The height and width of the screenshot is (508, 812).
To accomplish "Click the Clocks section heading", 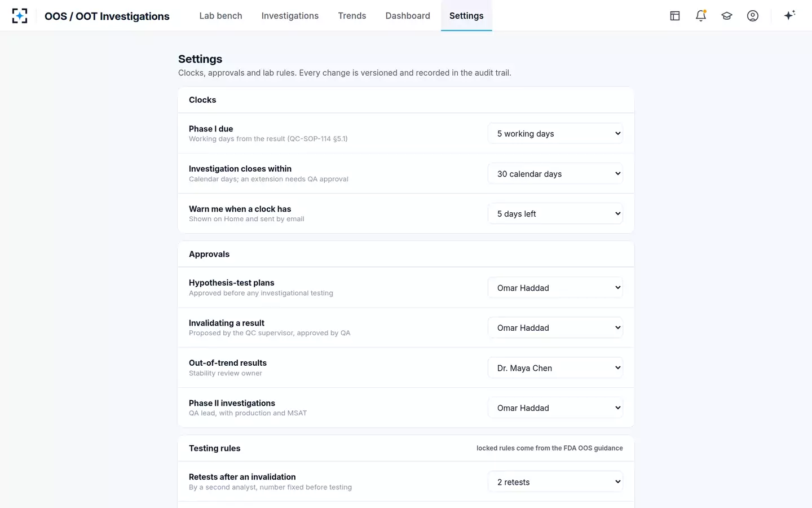I will (x=202, y=100).
